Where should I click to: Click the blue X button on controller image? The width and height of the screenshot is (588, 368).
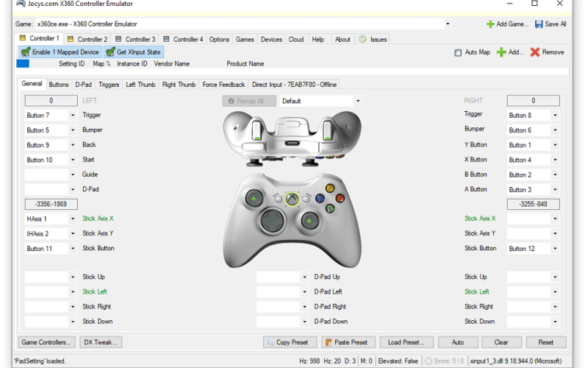click(320, 198)
